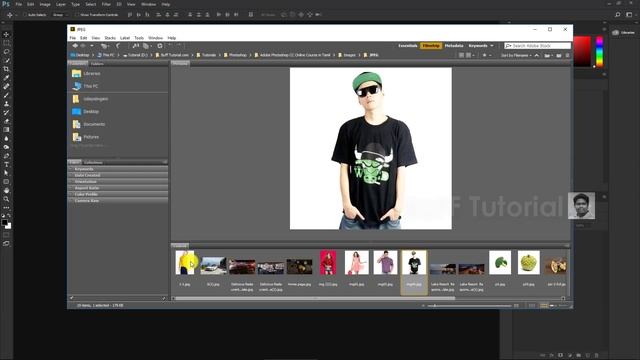Select the Eraser tool in Photoshop
This screenshot has height=360, width=640.
point(6,121)
